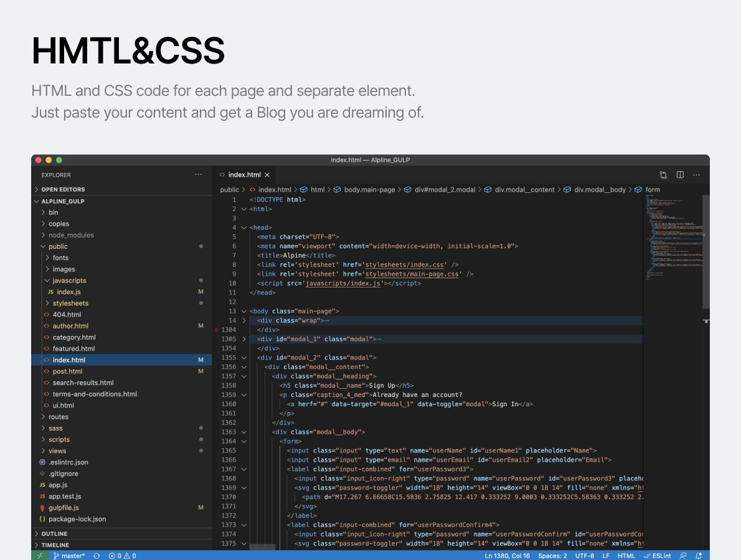This screenshot has height=560, width=741.
Task: Expand the fonts folder
Action: coord(121,258)
